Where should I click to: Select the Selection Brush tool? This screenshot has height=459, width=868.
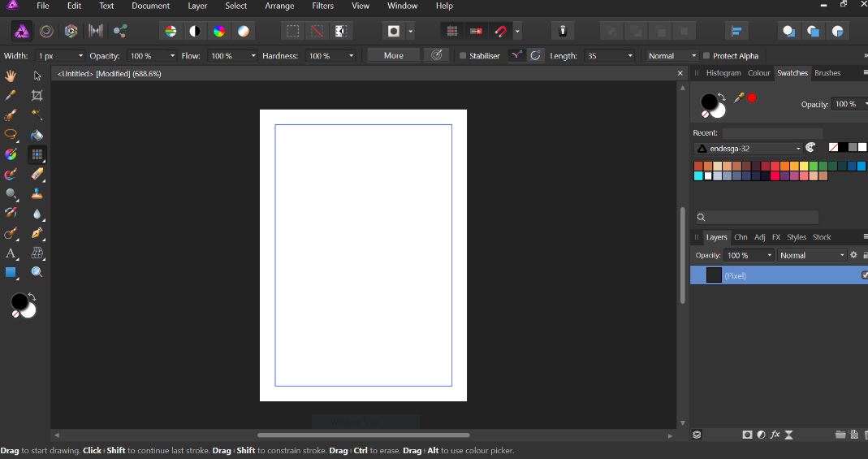[11, 115]
